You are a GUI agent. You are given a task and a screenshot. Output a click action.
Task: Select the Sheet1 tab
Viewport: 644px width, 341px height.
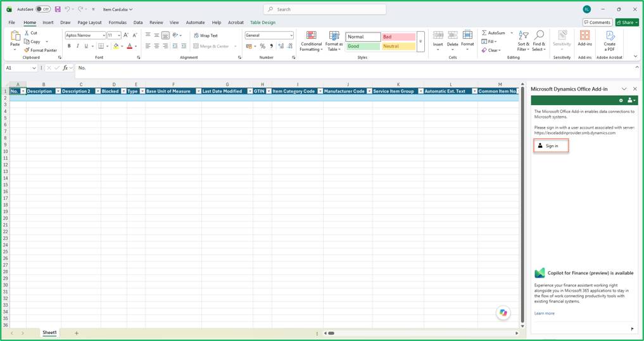[x=49, y=332]
